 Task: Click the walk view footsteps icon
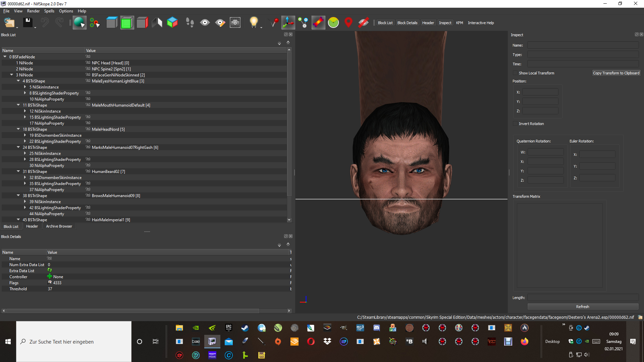(x=190, y=23)
